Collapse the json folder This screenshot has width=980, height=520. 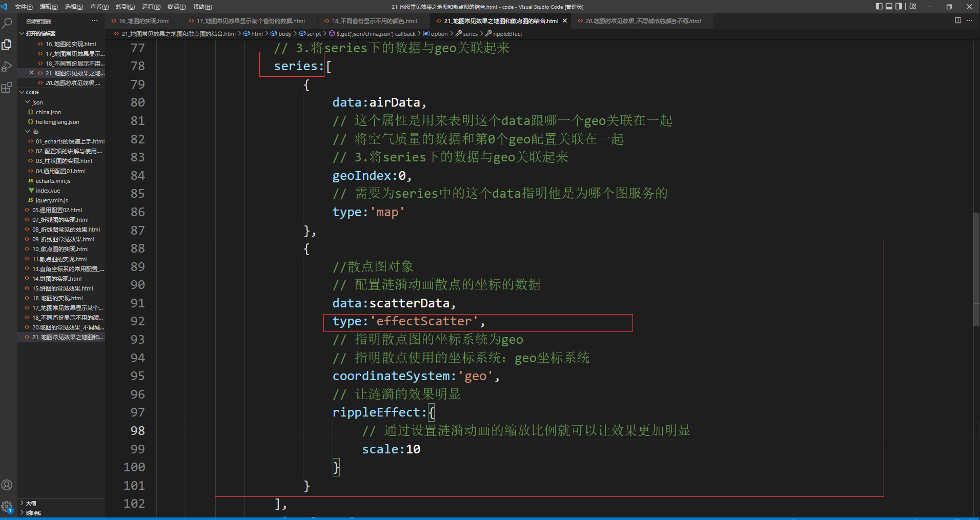[37, 102]
